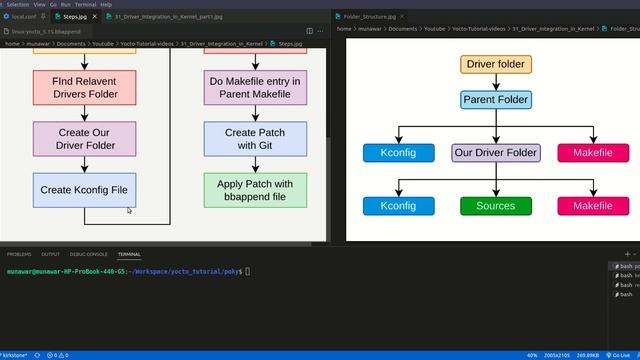Open the Help menu
Screen dimensions: 640x360
[106, 4]
